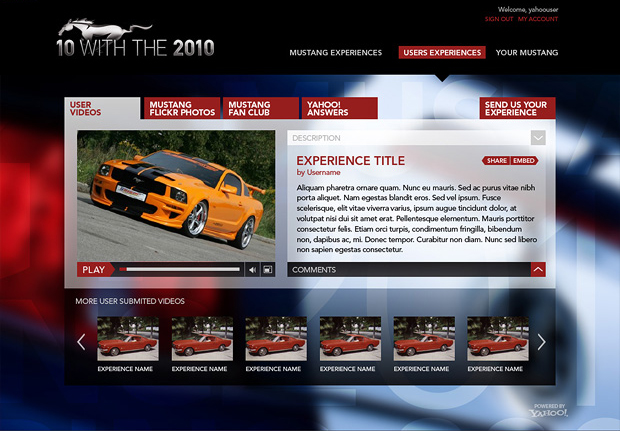Image resolution: width=620 pixels, height=431 pixels.
Task: Click the Yahoo! logo at bottom
Action: click(549, 412)
